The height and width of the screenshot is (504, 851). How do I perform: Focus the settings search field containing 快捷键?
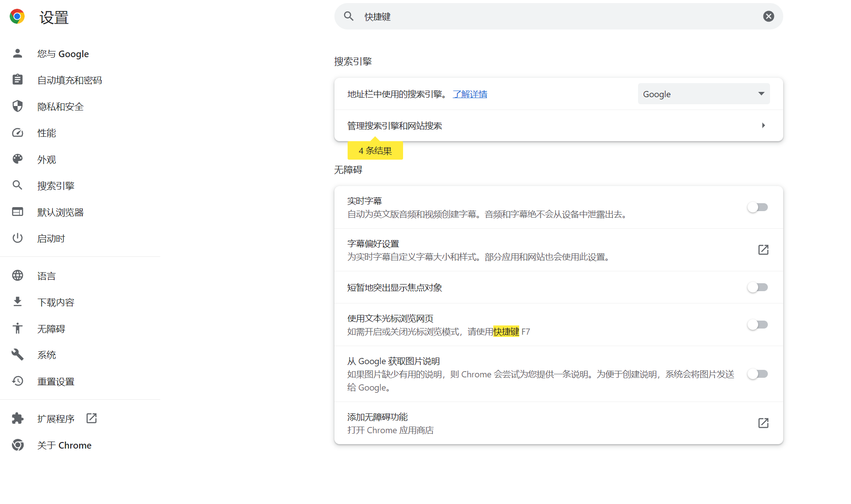coord(559,16)
